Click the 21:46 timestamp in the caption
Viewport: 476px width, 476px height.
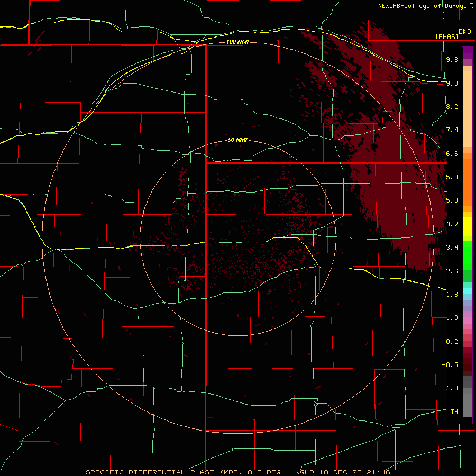(x=380, y=472)
